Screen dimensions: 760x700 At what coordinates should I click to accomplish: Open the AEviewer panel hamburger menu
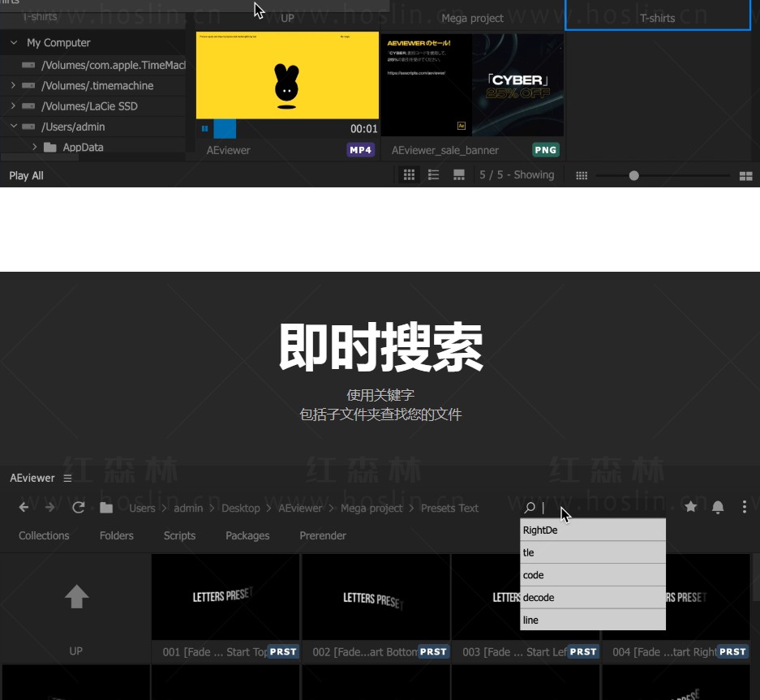[x=67, y=479]
